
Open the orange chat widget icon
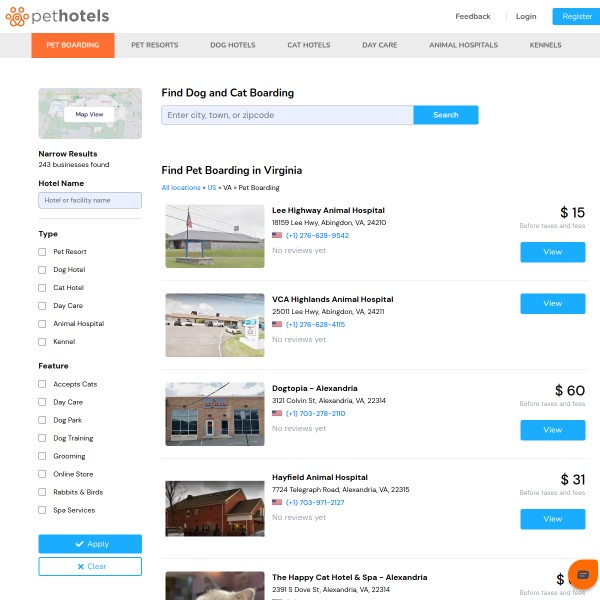click(x=583, y=574)
